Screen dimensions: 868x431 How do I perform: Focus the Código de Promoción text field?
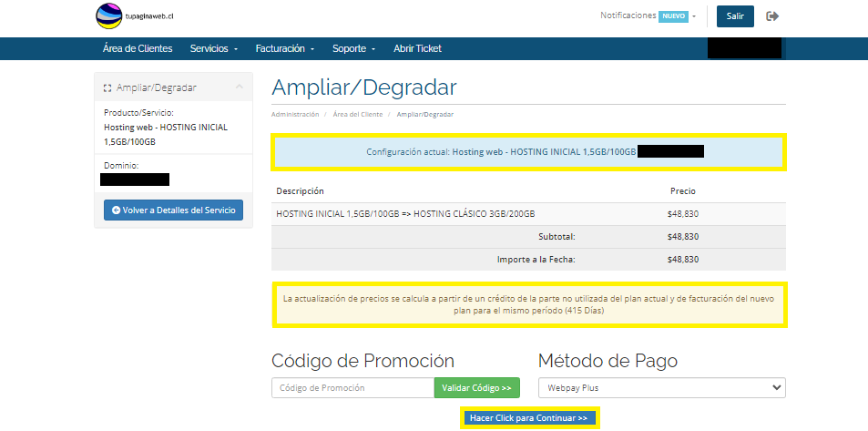[352, 388]
